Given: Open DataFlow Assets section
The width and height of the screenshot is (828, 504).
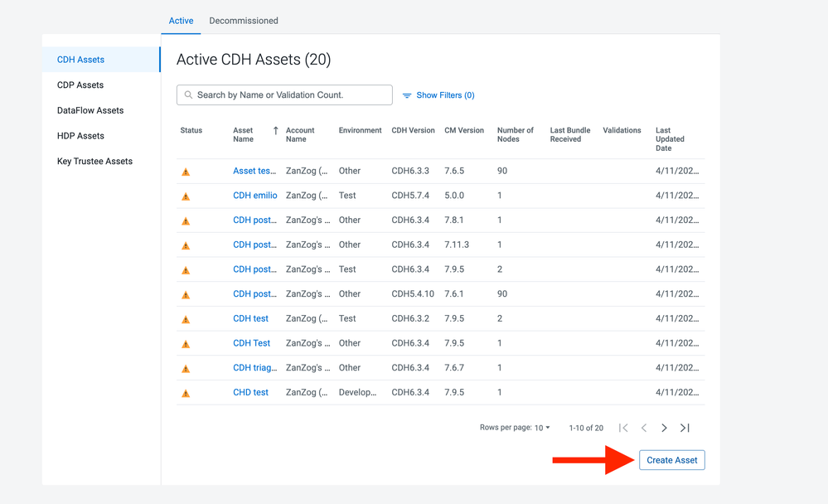Looking at the screenshot, I should click(x=90, y=110).
